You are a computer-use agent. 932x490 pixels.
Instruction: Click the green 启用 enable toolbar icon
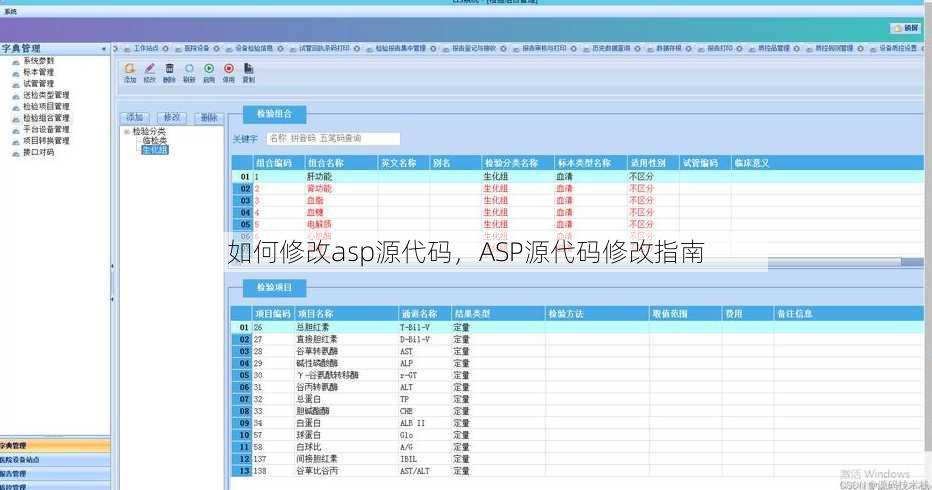(209, 69)
